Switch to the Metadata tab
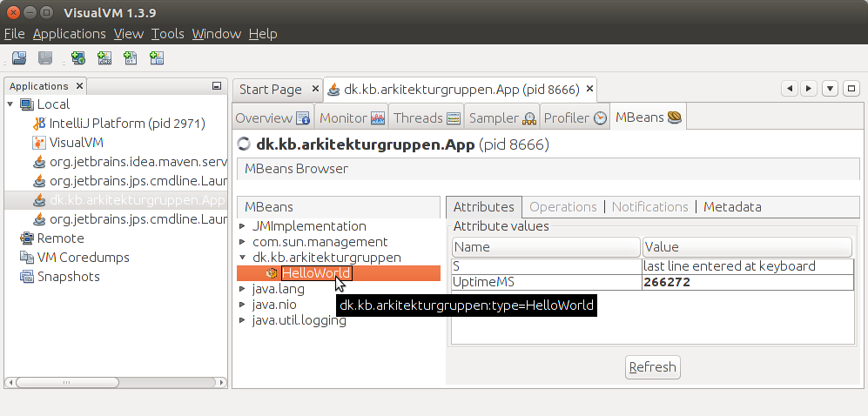 [x=732, y=207]
